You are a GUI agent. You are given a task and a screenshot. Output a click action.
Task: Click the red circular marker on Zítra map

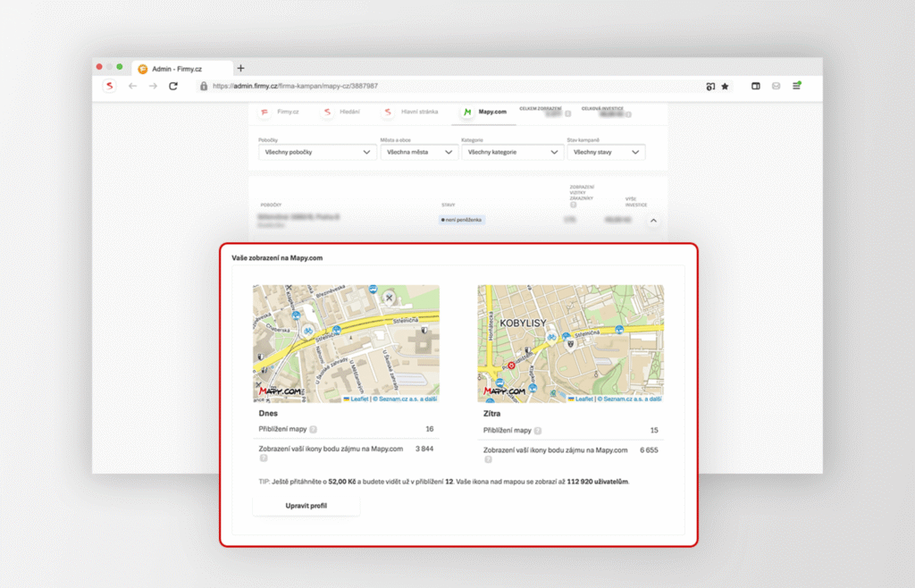click(x=511, y=365)
